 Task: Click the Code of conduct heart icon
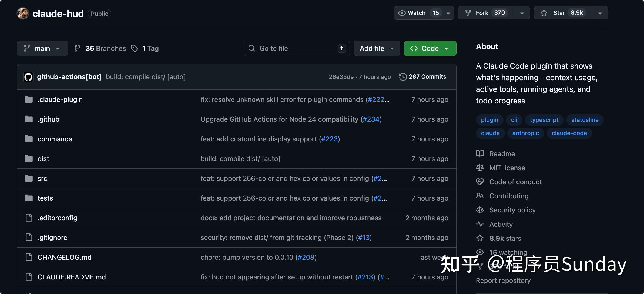tap(480, 182)
